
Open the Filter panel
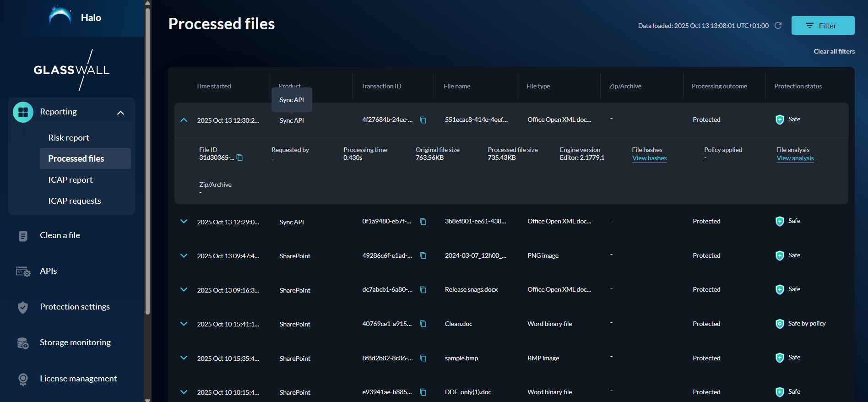click(822, 26)
